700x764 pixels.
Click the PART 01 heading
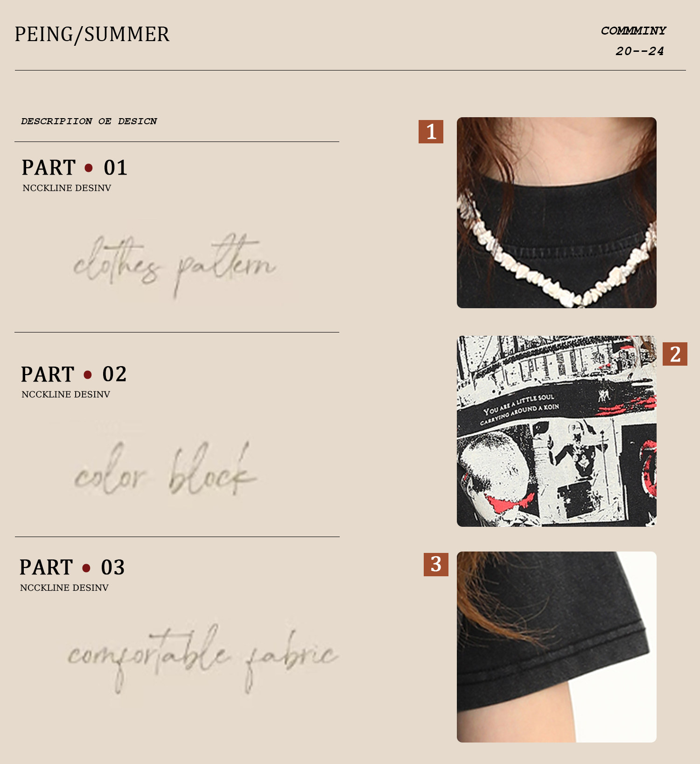74,167
